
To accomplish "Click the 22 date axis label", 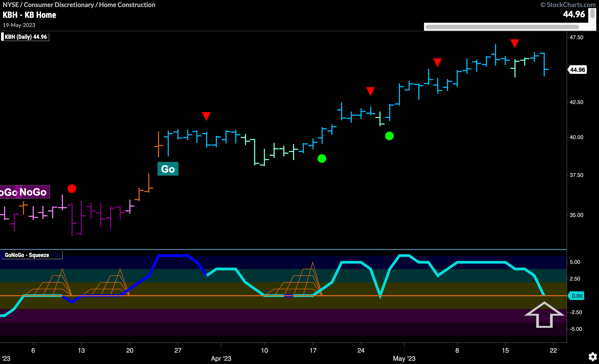I will (x=553, y=350).
